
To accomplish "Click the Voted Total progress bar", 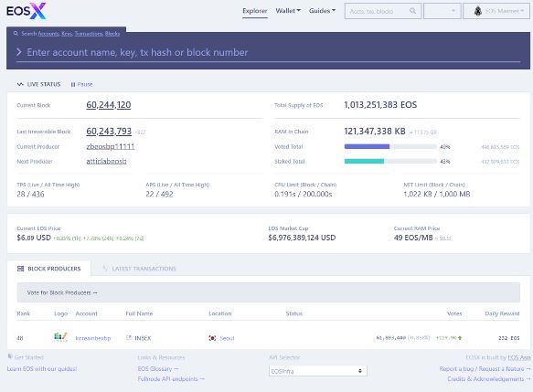I will [390, 147].
